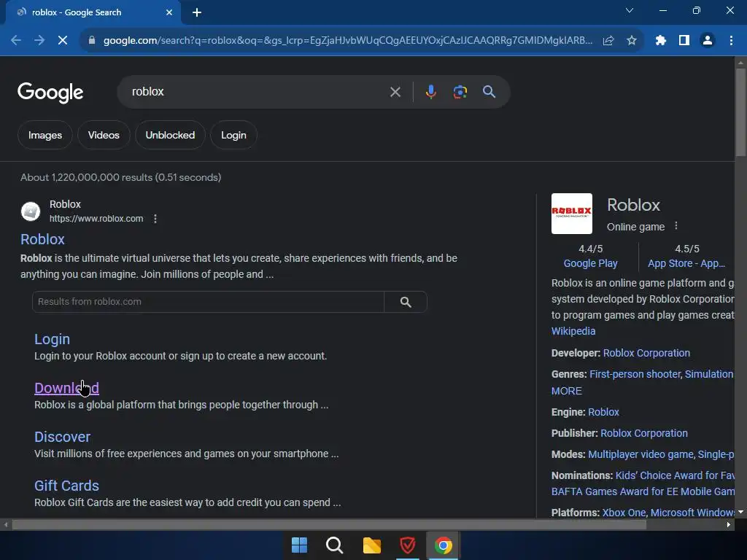Open Xbox One platform link

(x=624, y=513)
